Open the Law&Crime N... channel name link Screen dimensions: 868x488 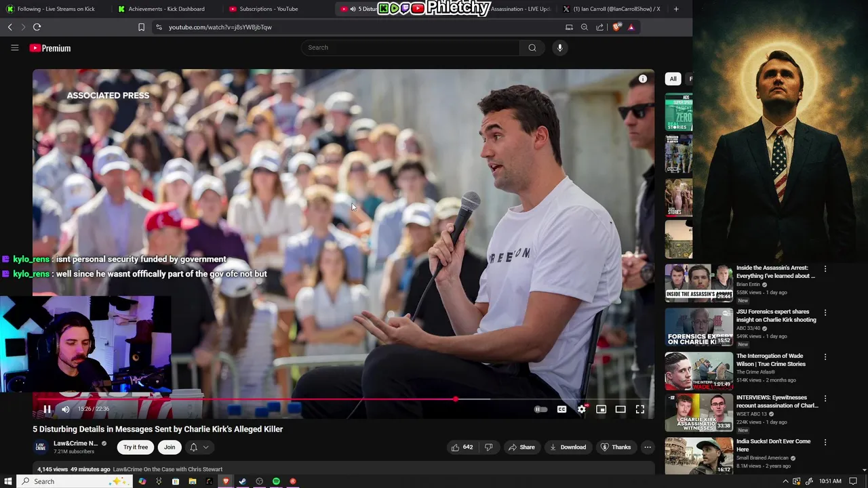click(x=75, y=443)
